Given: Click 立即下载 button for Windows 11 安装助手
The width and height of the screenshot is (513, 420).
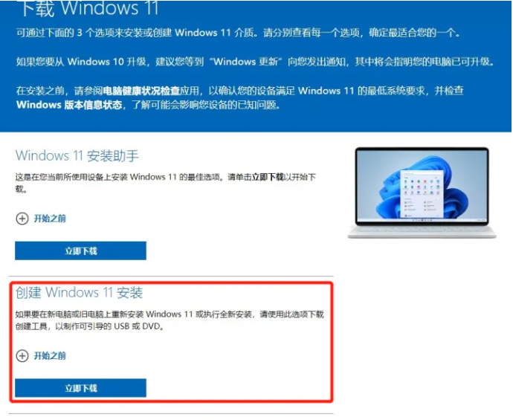Looking at the screenshot, I should pos(80,251).
